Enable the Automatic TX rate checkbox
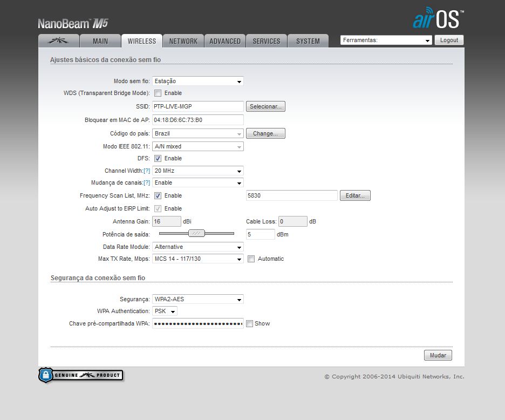This screenshot has width=505, height=420. pyautogui.click(x=251, y=259)
